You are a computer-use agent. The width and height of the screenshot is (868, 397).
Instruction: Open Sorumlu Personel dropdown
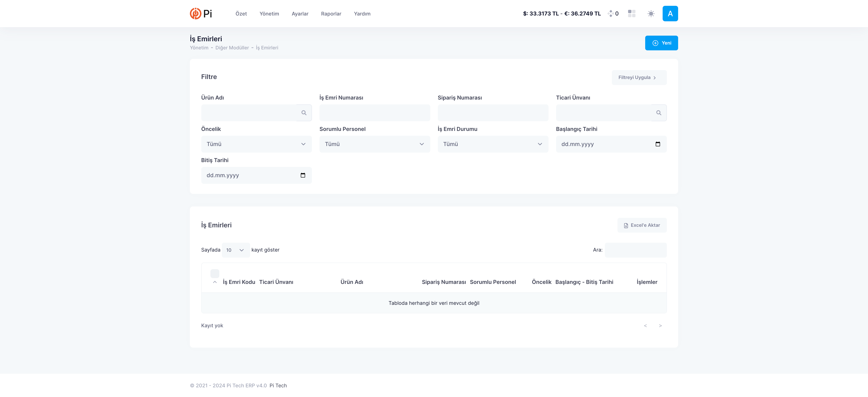[374, 144]
